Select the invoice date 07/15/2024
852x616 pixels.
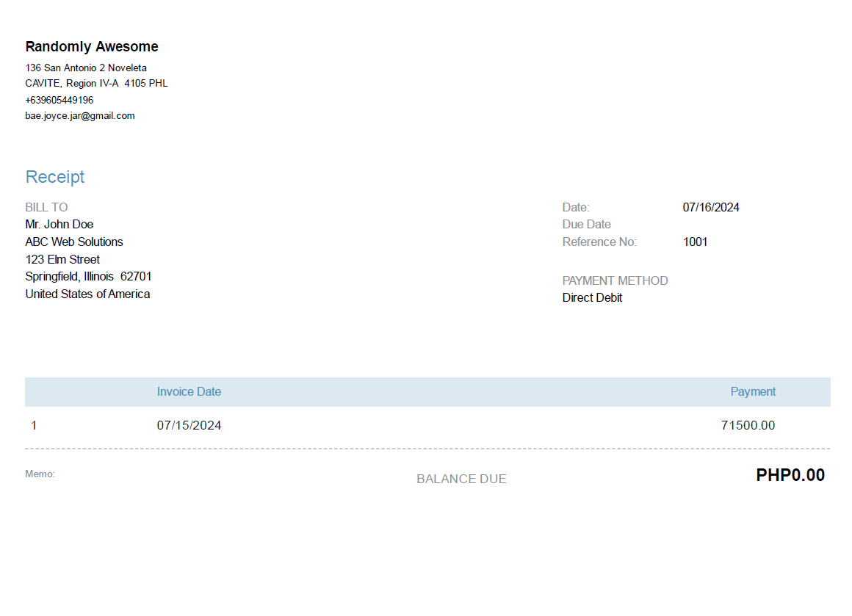[189, 425]
